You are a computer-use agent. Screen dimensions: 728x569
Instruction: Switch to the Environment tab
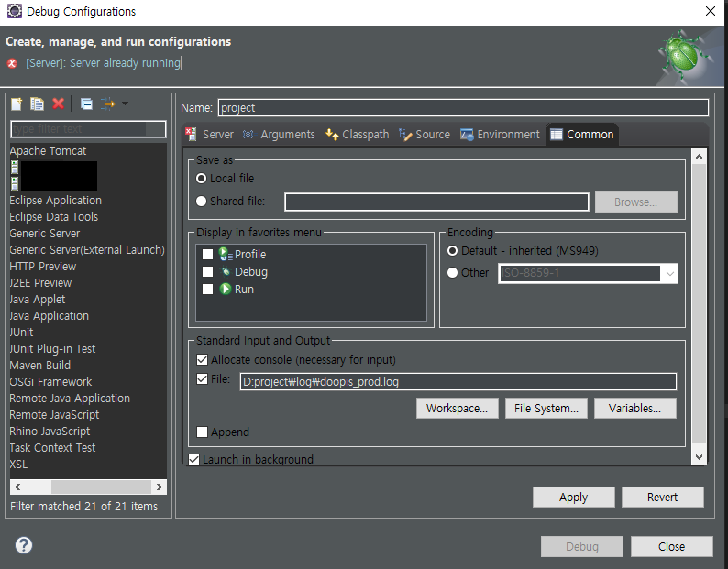(x=500, y=135)
